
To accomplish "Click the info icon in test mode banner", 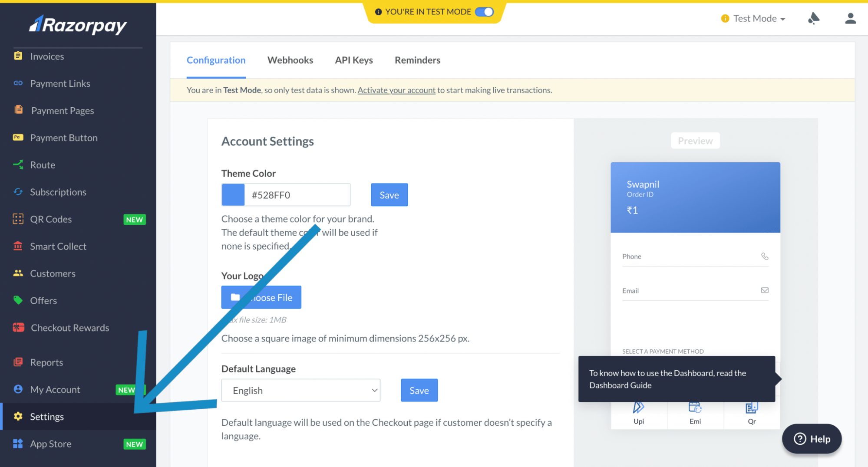I will [x=378, y=12].
